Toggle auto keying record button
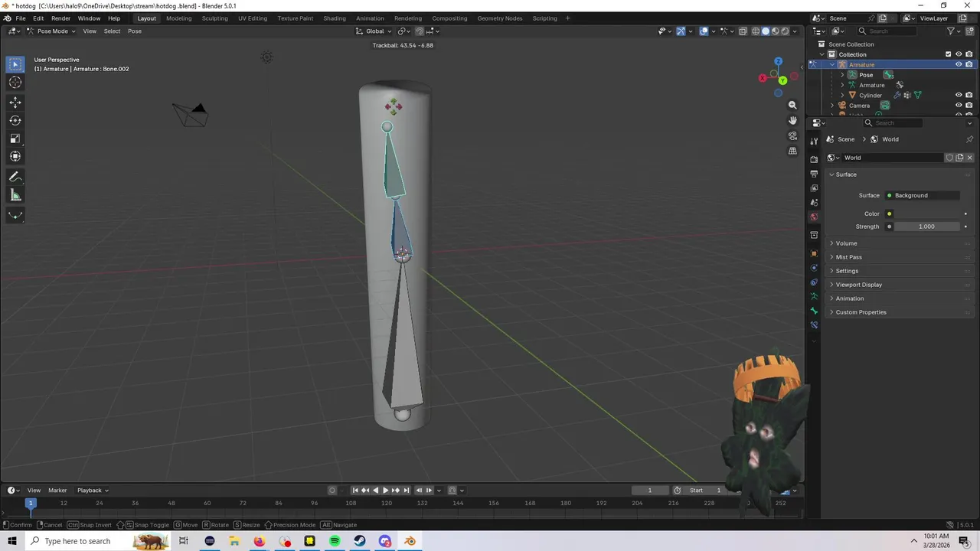This screenshot has height=551, width=980. point(332,491)
